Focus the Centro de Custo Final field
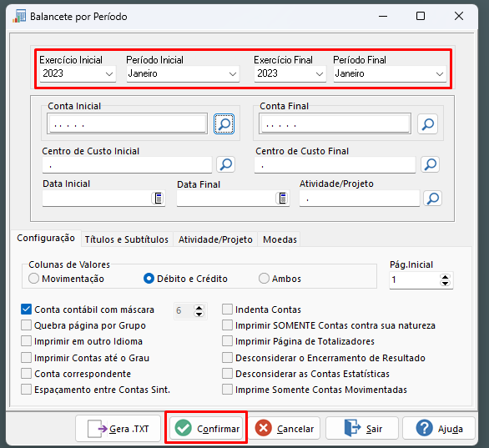Screen dimensions: 489x448 point(335,164)
